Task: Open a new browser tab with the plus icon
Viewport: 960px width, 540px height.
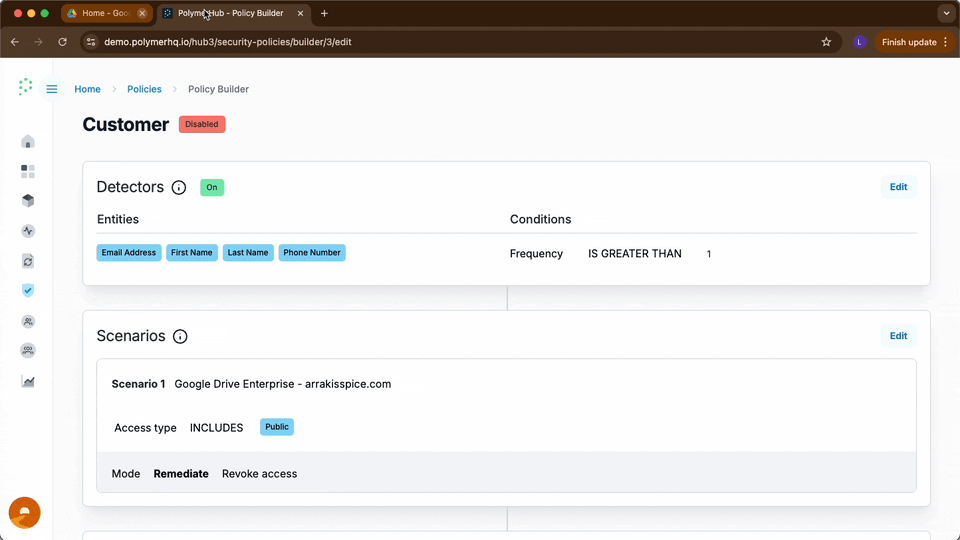Action: (324, 13)
